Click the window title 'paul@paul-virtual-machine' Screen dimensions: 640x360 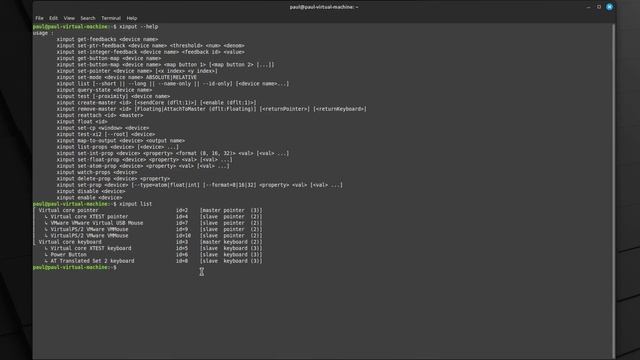tap(324, 7)
